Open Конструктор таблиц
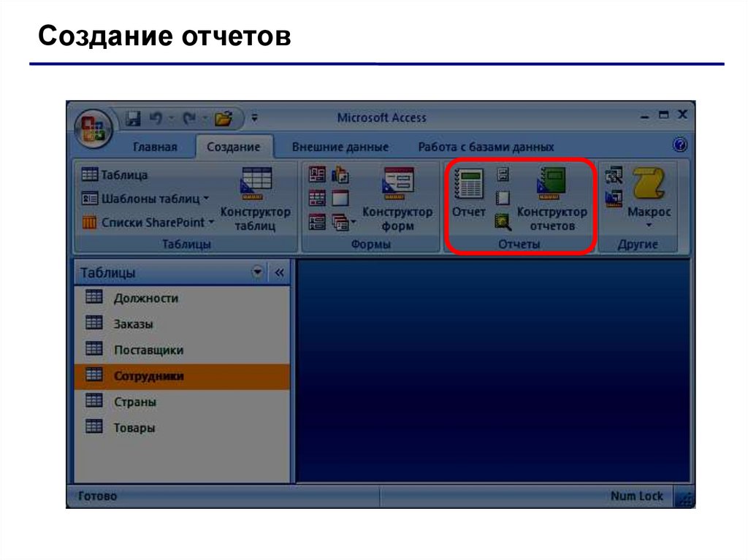 click(255, 199)
